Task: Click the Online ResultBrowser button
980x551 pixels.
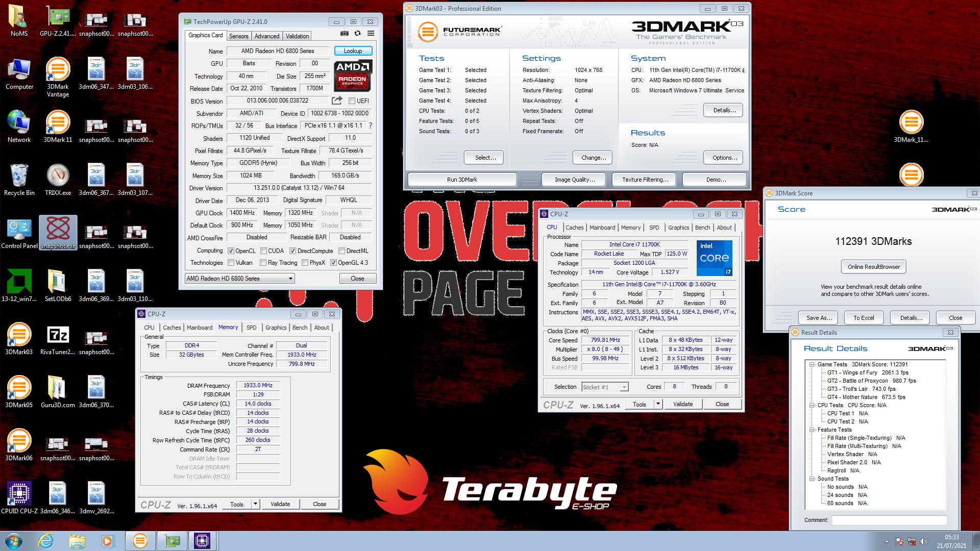Action: [x=873, y=267]
